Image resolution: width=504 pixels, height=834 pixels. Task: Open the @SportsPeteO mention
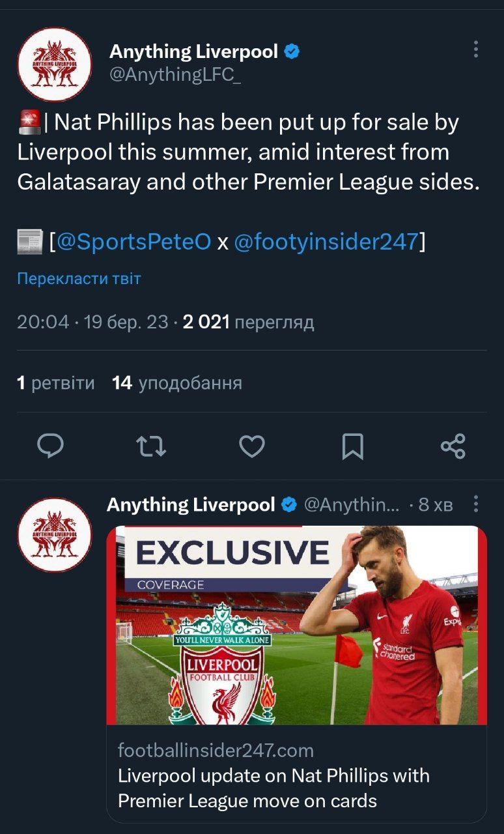tap(133, 242)
